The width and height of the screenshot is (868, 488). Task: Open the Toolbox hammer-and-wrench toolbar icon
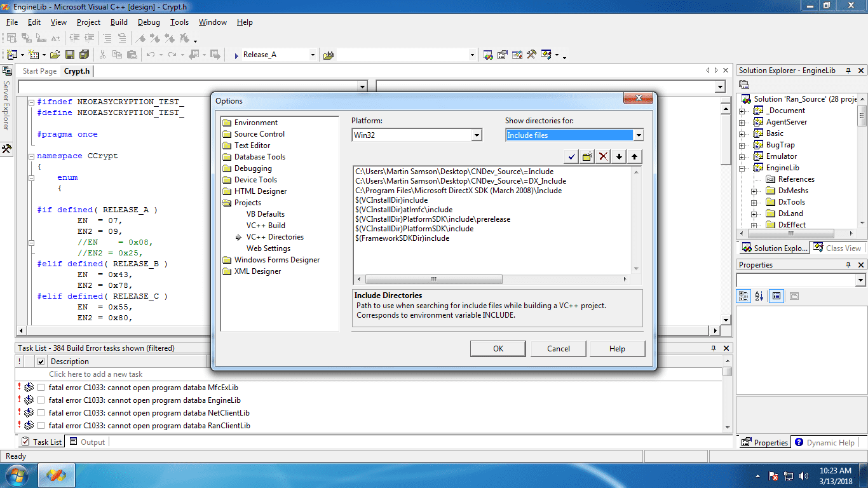(x=532, y=55)
